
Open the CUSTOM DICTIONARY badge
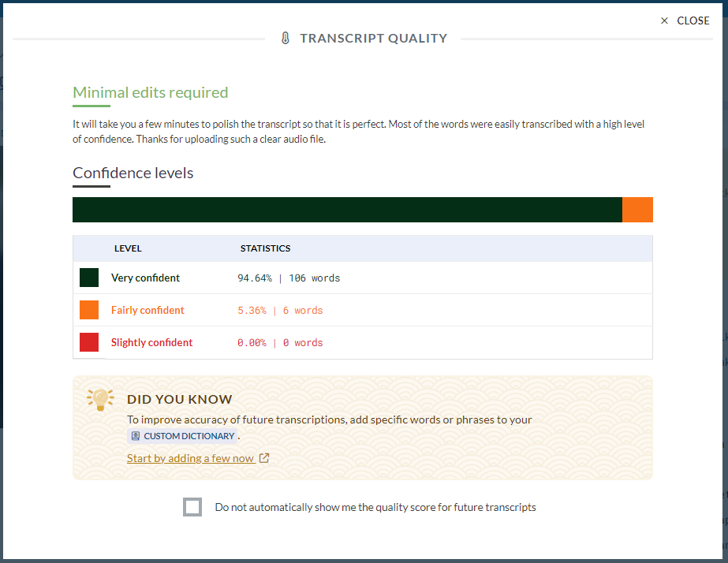point(183,436)
